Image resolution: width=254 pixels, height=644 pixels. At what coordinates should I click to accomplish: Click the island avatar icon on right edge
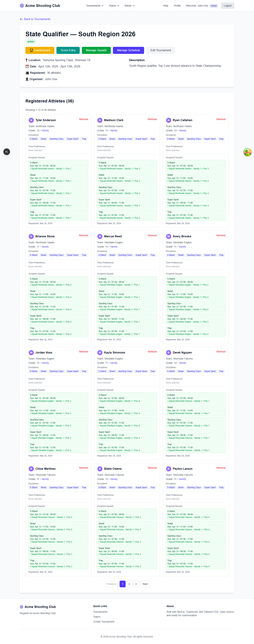[x=247, y=152]
